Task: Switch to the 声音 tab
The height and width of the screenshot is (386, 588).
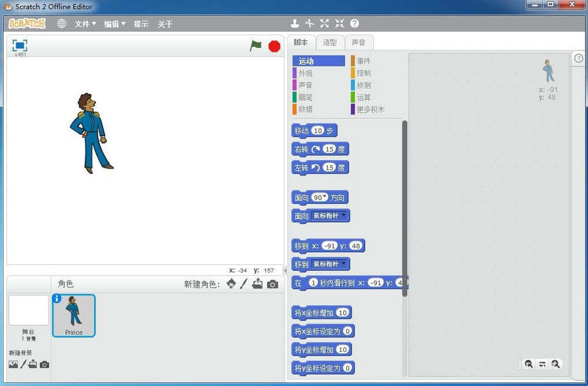Action: click(359, 42)
